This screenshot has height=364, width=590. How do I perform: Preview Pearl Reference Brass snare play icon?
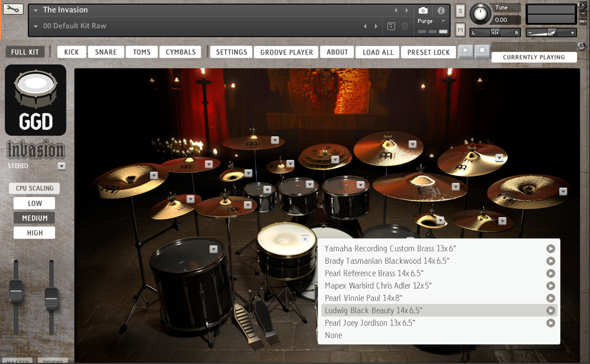(x=550, y=273)
